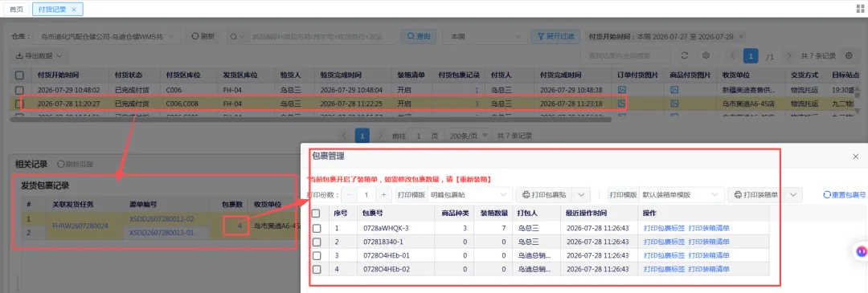Check the package 072818340-1 row
This screenshot has height=293, width=868.
point(317,242)
